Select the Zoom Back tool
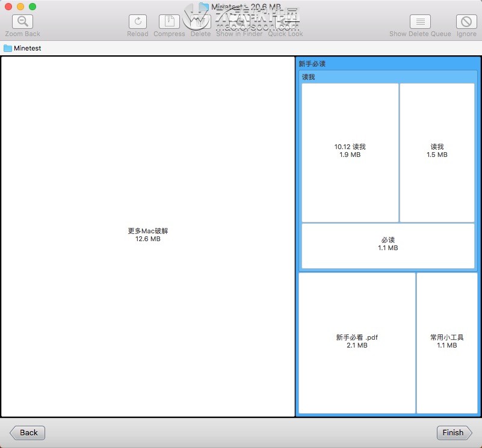 coord(22,21)
